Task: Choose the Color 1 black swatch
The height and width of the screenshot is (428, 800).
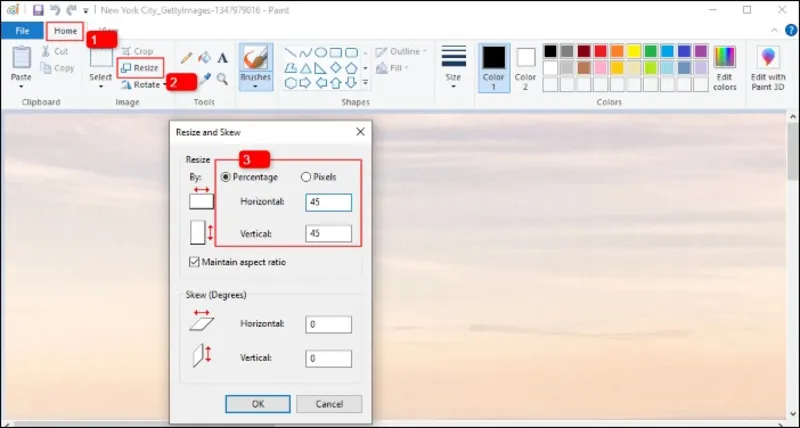Action: pyautogui.click(x=494, y=58)
